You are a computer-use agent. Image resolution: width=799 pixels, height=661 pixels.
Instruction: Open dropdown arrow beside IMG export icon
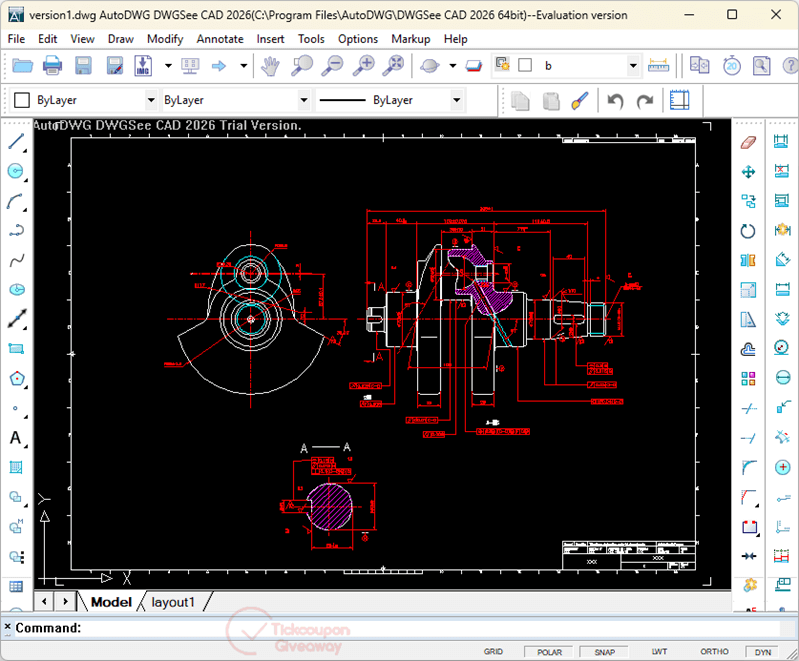[x=168, y=66]
